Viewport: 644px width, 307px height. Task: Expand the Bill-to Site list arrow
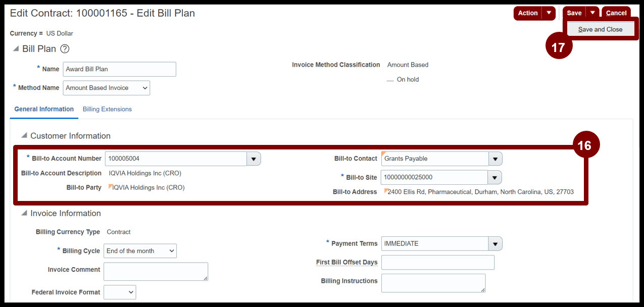(x=494, y=177)
